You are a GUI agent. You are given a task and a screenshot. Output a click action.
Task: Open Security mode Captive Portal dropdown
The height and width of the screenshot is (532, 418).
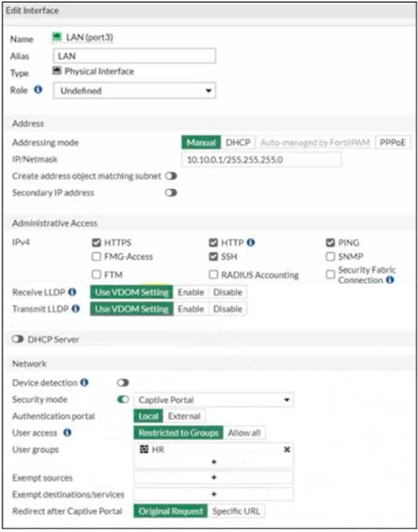click(213, 400)
